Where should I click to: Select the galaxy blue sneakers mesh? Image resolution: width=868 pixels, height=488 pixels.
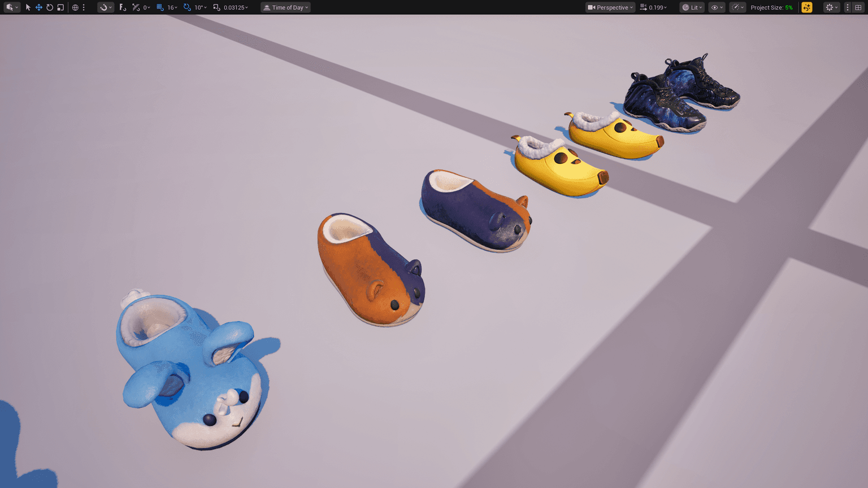pyautogui.click(x=681, y=93)
